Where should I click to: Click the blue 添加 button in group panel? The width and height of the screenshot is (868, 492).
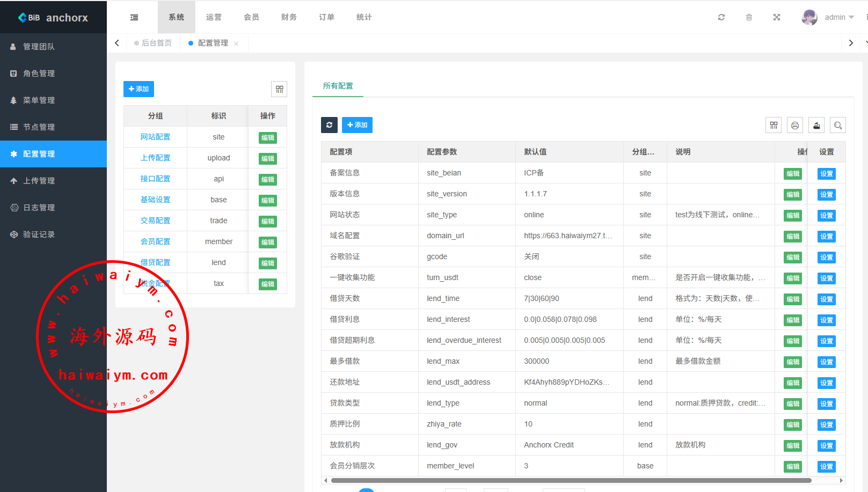138,89
